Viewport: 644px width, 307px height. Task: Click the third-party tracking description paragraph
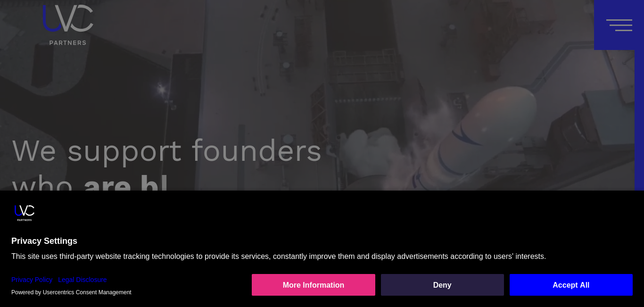click(279, 257)
